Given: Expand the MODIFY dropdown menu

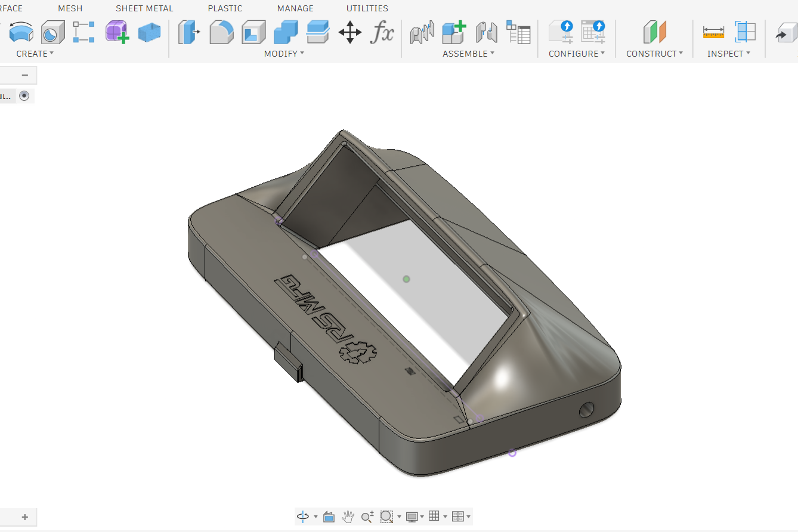Looking at the screenshot, I should coord(284,54).
